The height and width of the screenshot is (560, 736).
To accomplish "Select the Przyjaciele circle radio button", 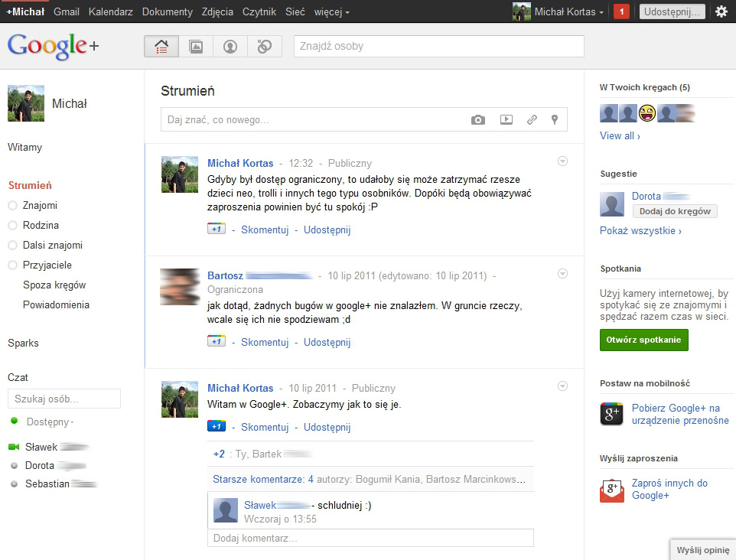I will click(x=12, y=265).
